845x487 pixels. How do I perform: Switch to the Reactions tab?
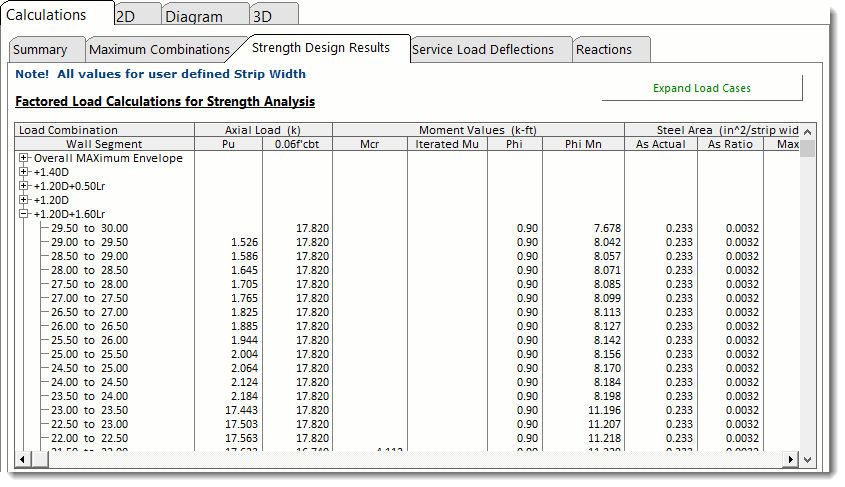[604, 50]
